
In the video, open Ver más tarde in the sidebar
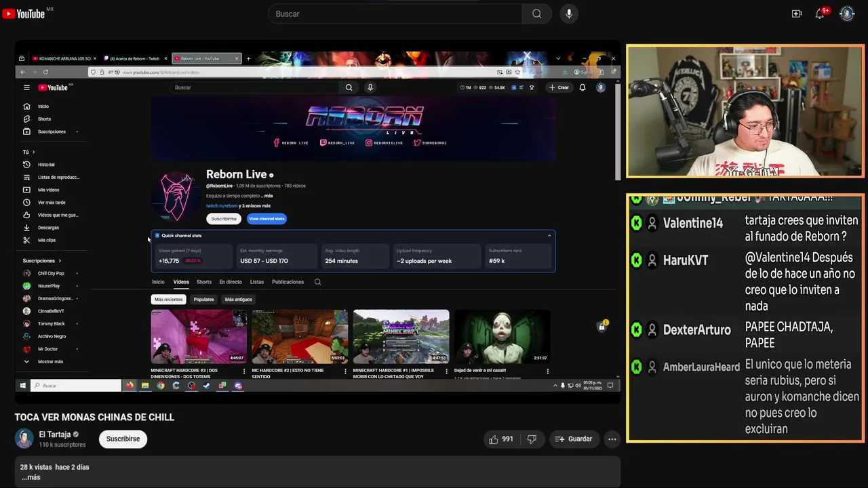coord(52,203)
